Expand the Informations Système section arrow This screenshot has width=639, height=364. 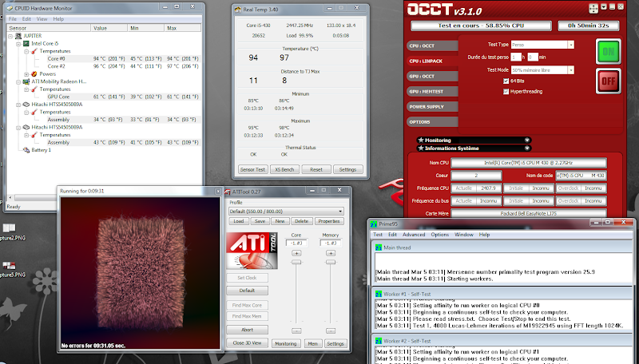tap(527, 148)
